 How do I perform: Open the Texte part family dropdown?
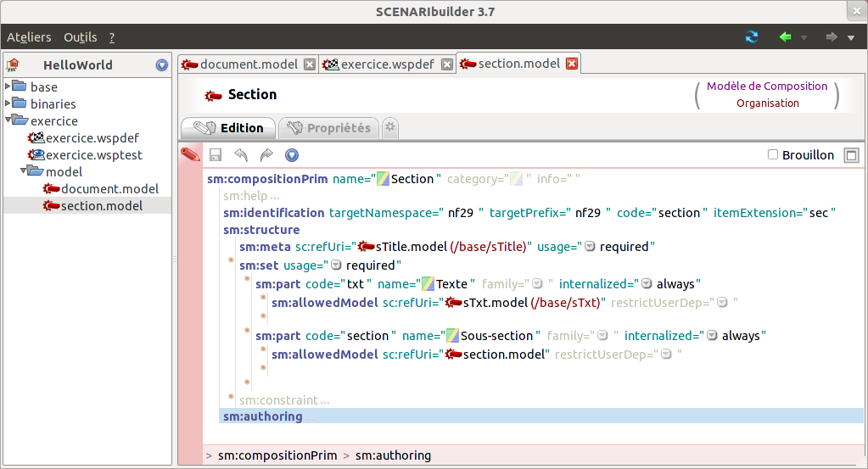537,284
